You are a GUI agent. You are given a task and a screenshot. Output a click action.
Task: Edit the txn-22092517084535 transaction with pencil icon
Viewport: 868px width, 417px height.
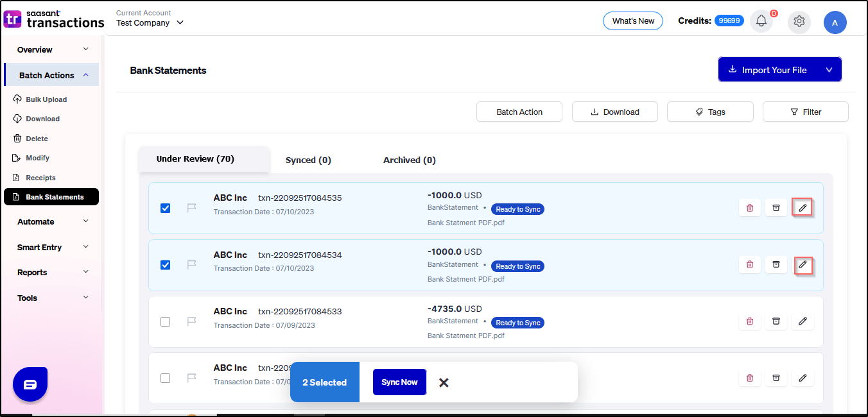coord(803,208)
